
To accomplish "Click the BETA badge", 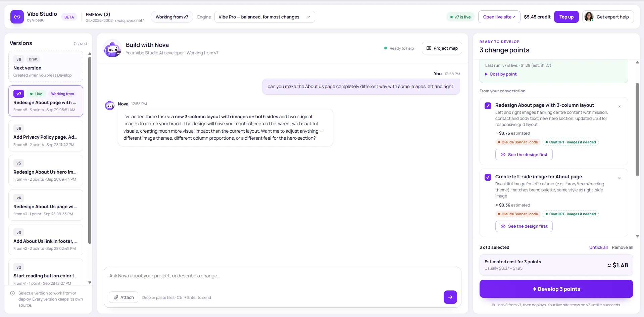I will coord(69,17).
